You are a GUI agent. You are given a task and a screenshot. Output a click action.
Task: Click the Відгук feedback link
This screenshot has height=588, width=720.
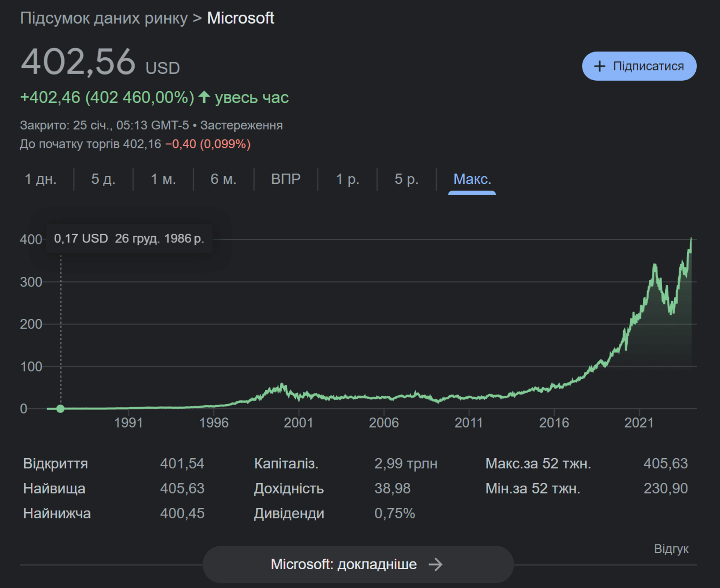coord(671,549)
